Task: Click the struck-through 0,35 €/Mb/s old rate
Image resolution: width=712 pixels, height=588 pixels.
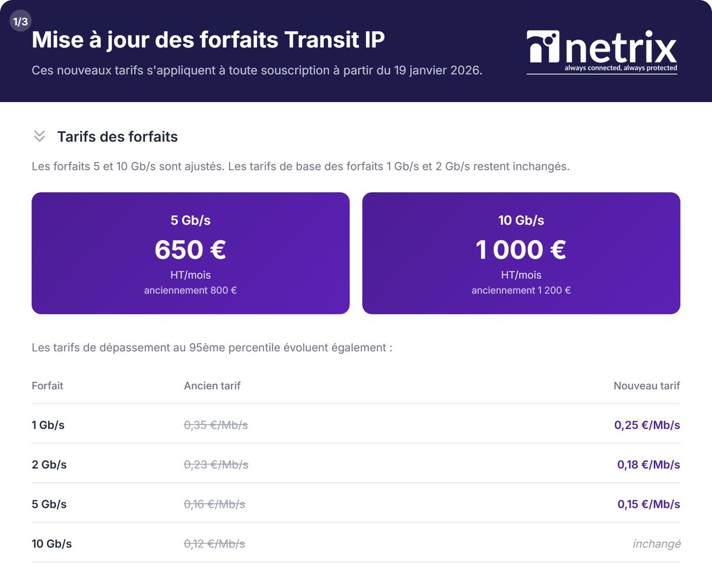Action: tap(216, 425)
